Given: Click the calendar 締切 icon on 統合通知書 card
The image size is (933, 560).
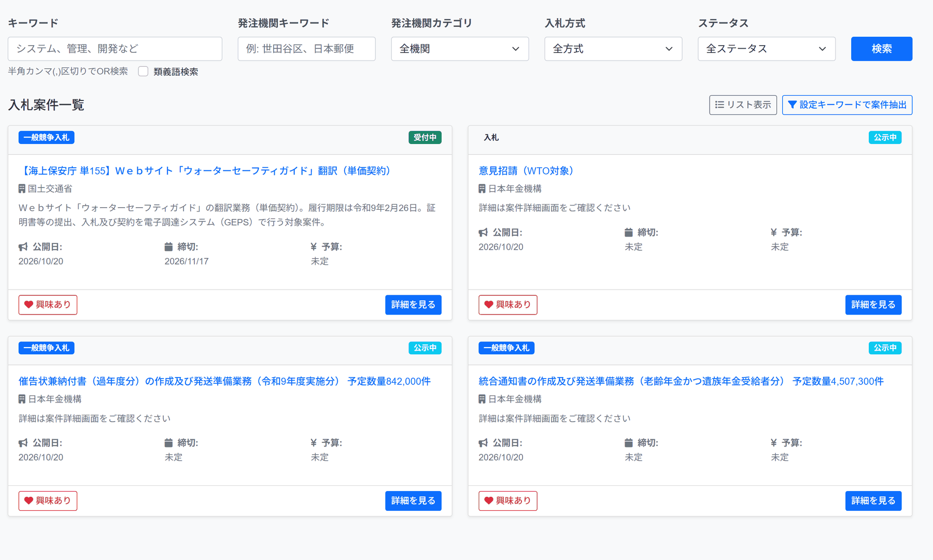Looking at the screenshot, I should pos(629,443).
